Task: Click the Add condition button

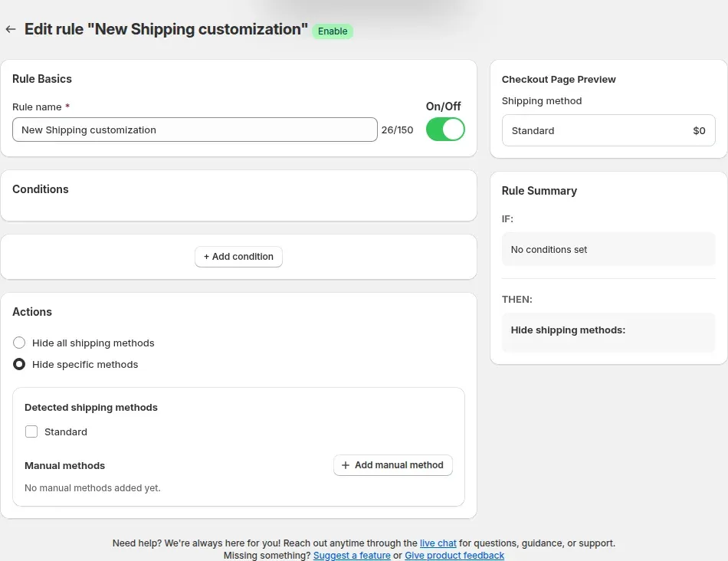Action: click(238, 256)
